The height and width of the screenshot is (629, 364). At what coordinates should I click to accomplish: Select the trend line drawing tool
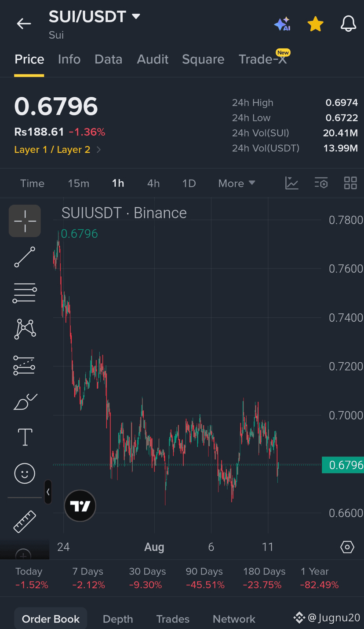(25, 257)
